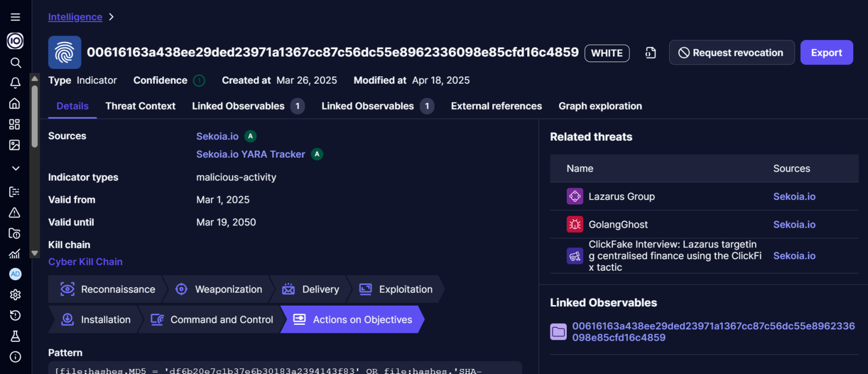Open the hamburger menu in sidebar
The width and height of the screenshot is (868, 374).
click(15, 18)
